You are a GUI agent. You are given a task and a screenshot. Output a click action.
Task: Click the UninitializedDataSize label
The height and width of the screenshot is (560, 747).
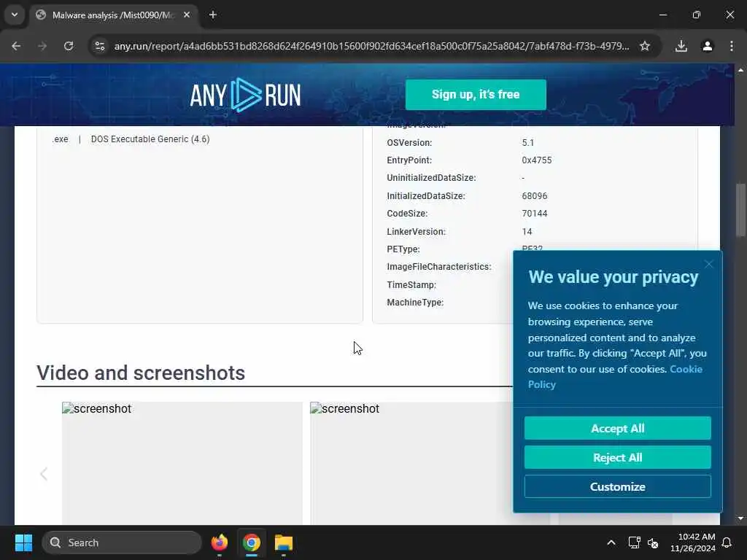coord(431,178)
